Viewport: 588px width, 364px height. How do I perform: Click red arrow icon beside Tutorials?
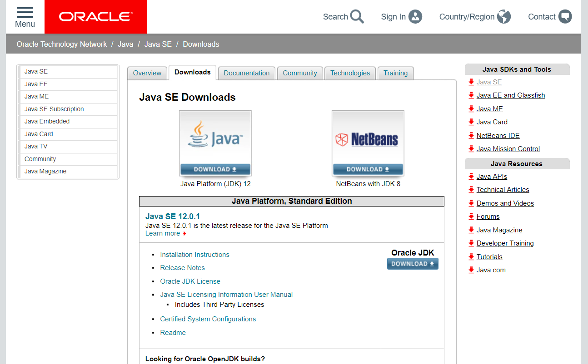[x=471, y=257]
